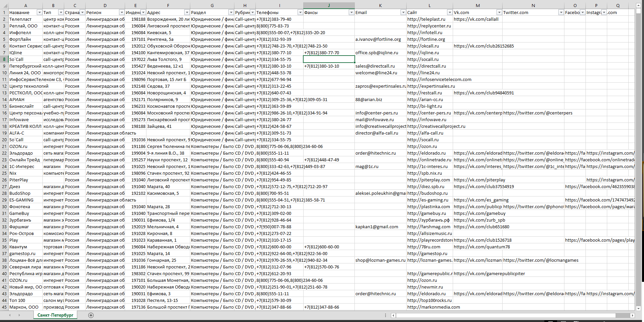This screenshot has height=322, width=644.
Task: Select cell 'http://infoservicetelecom.com'
Action: [x=430, y=79]
